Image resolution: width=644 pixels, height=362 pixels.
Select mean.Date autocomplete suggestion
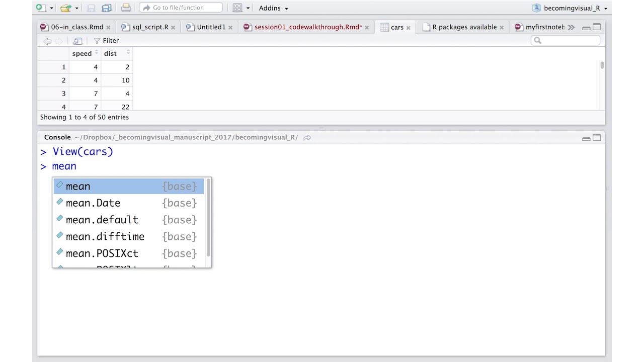tap(129, 203)
